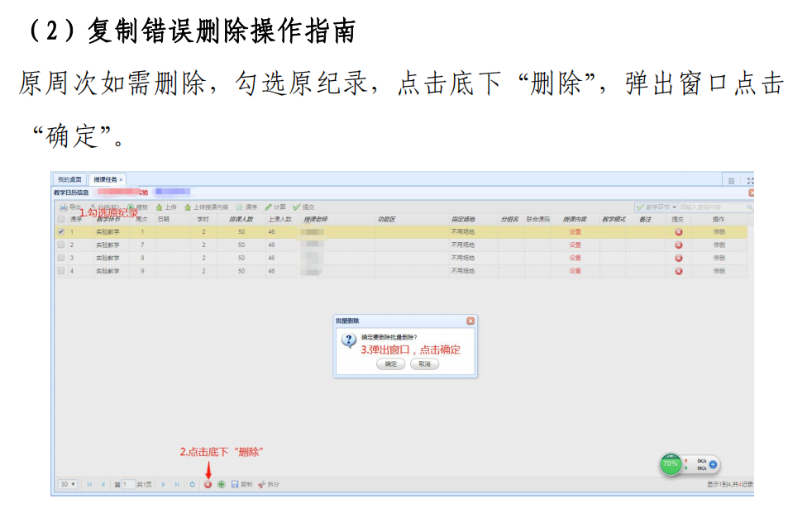Jump to the last page arrow
This screenshot has width=812, height=518.
coord(177,484)
